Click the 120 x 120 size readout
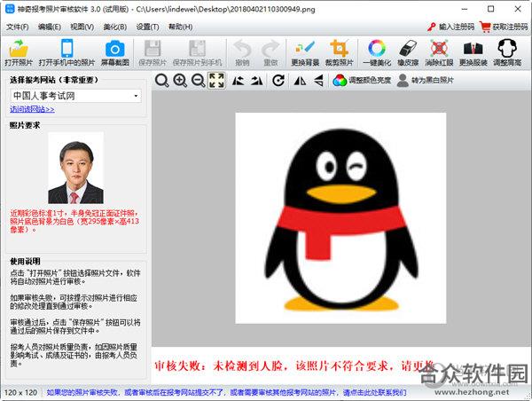This screenshot has width=532, height=401. tap(20, 392)
